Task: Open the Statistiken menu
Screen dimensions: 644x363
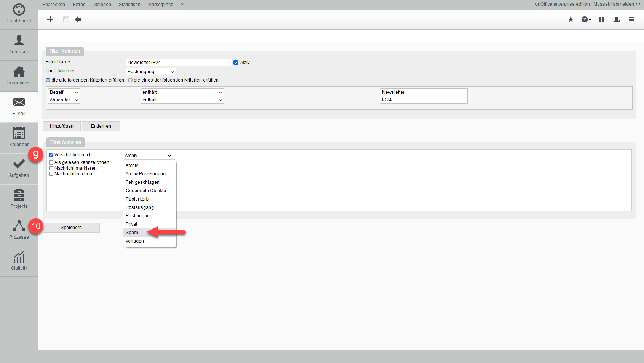Action: point(129,5)
